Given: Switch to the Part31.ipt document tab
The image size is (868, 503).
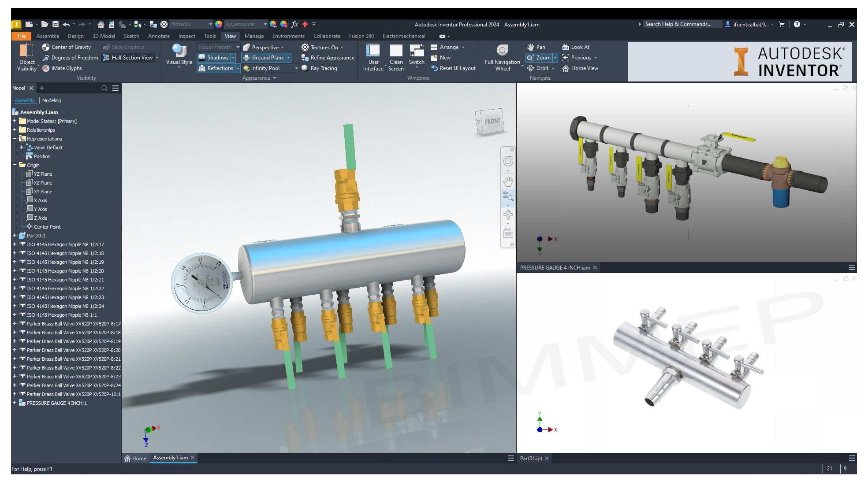Looking at the screenshot, I should tap(531, 459).
